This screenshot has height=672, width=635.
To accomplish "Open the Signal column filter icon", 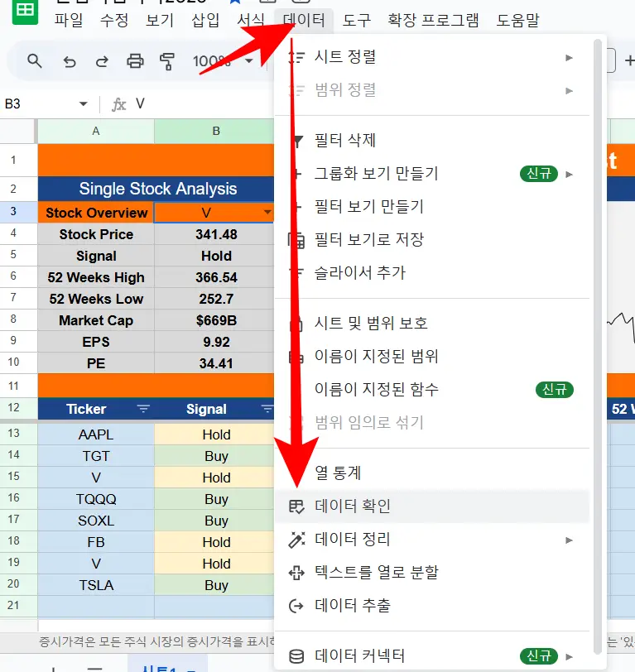I will [267, 409].
